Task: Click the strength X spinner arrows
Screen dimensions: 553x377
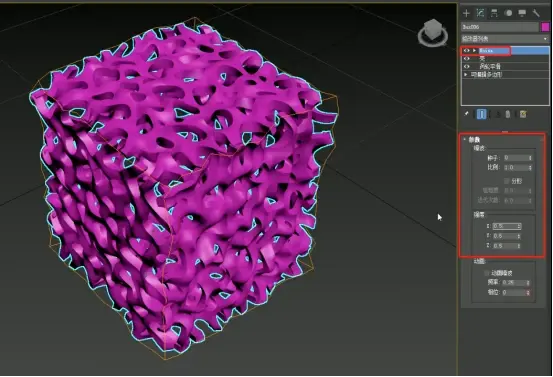Action: pos(519,226)
